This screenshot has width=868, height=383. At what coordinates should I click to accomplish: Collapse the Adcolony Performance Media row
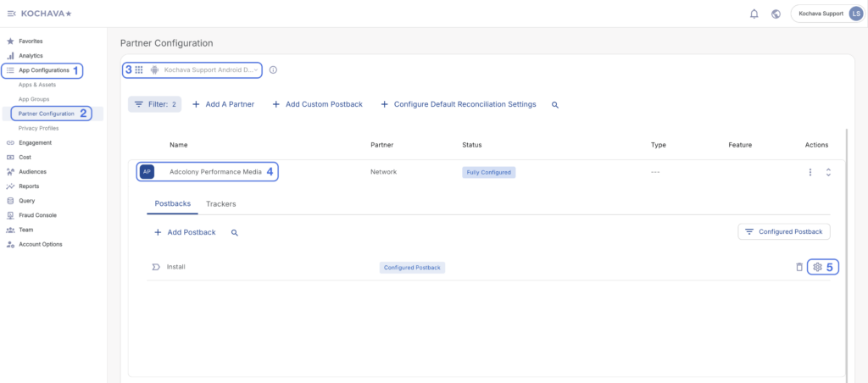828,172
